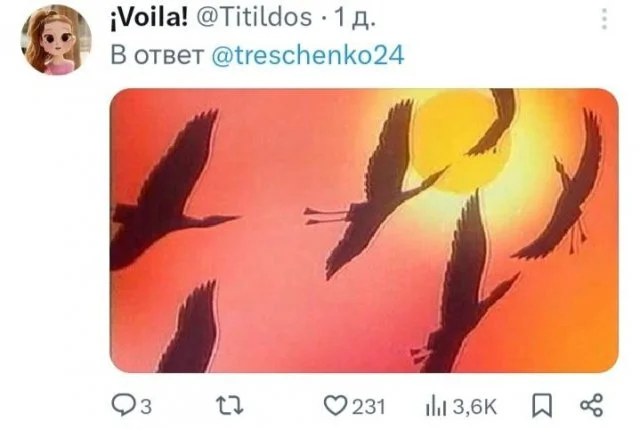Click the 231 likes count
Screen dimensions: 640x429
pyautogui.click(x=369, y=407)
